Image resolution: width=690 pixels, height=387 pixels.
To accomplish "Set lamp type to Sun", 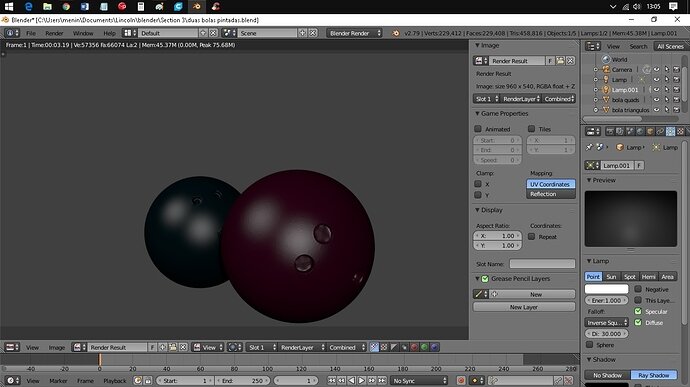I will (x=611, y=276).
